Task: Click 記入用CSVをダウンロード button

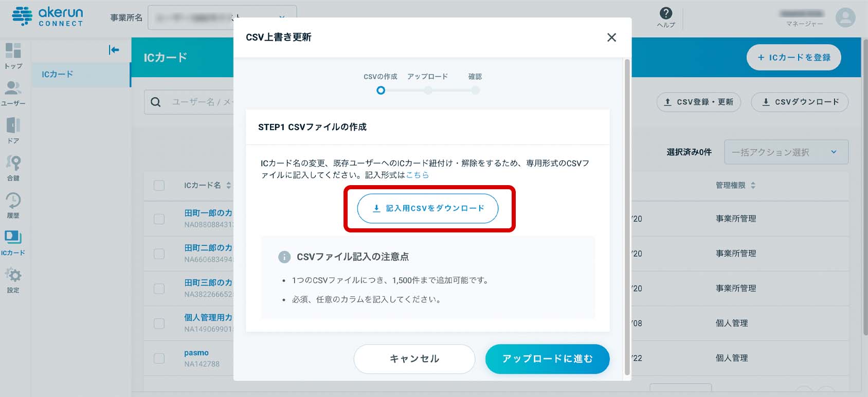Action: click(x=428, y=208)
